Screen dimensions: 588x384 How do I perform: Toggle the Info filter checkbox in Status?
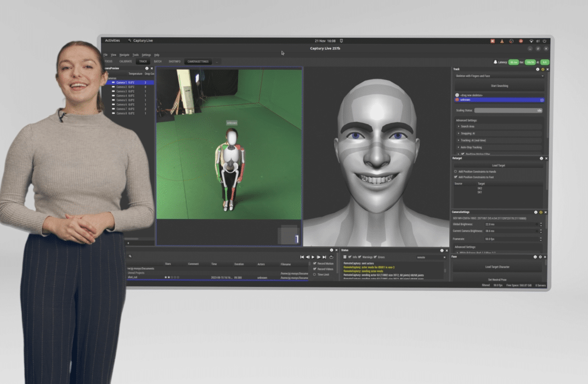click(x=350, y=257)
